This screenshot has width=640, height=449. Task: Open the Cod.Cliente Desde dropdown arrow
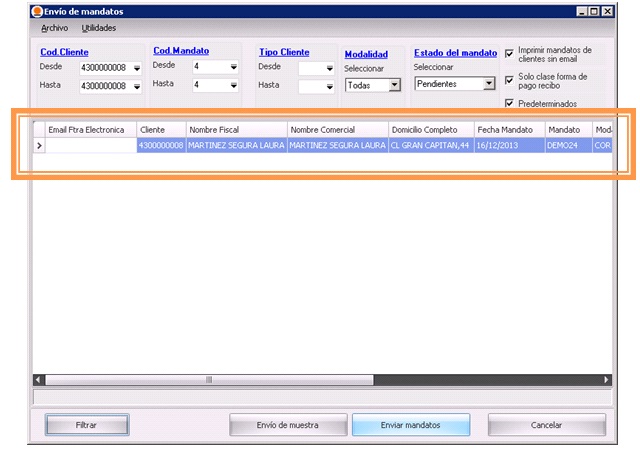pyautogui.click(x=136, y=68)
